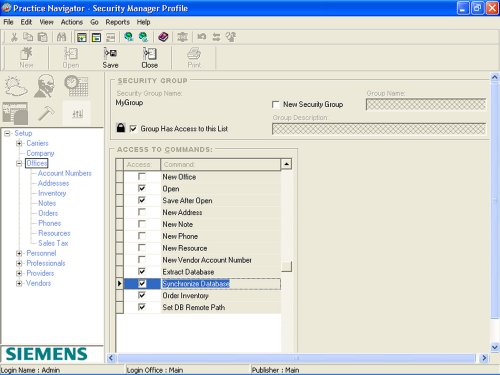Uncheck access for Set DB Remote Path
500x375 pixels.
pyautogui.click(x=142, y=307)
